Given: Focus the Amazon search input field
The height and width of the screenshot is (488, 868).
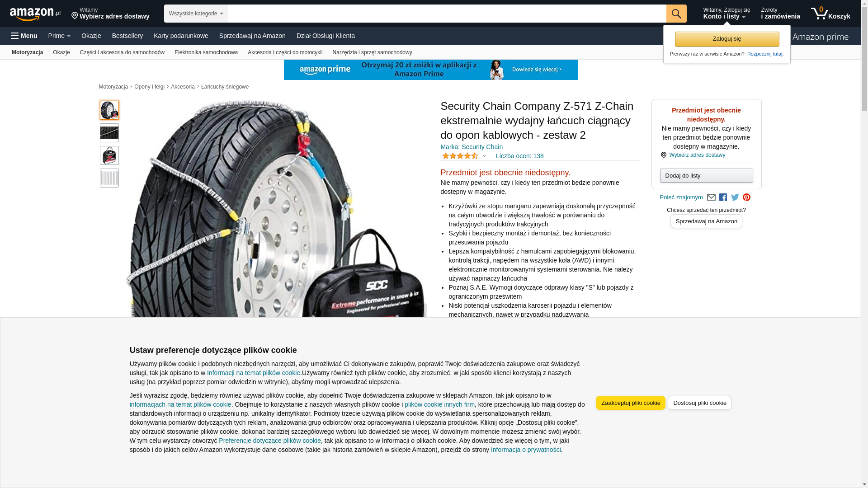Looking at the screenshot, I should pyautogui.click(x=446, y=14).
